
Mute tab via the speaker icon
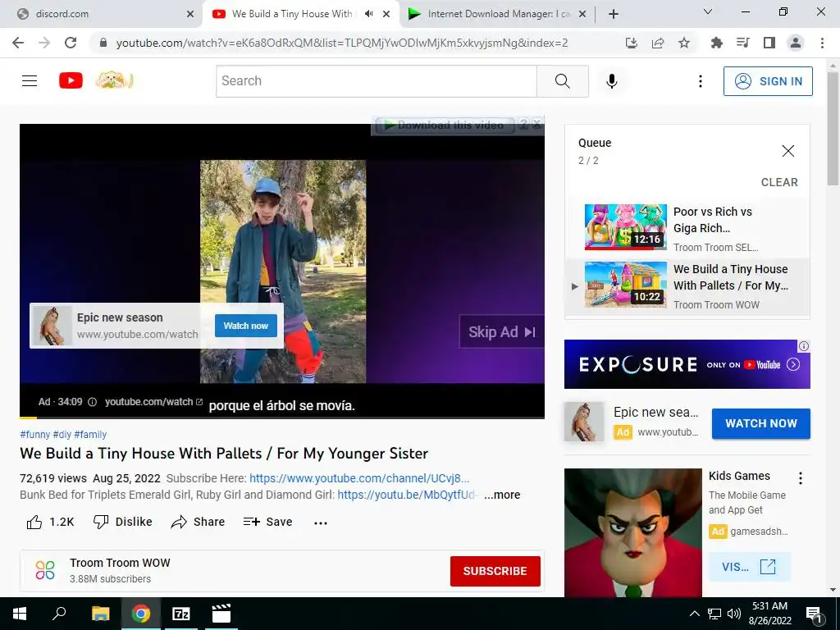click(x=368, y=14)
